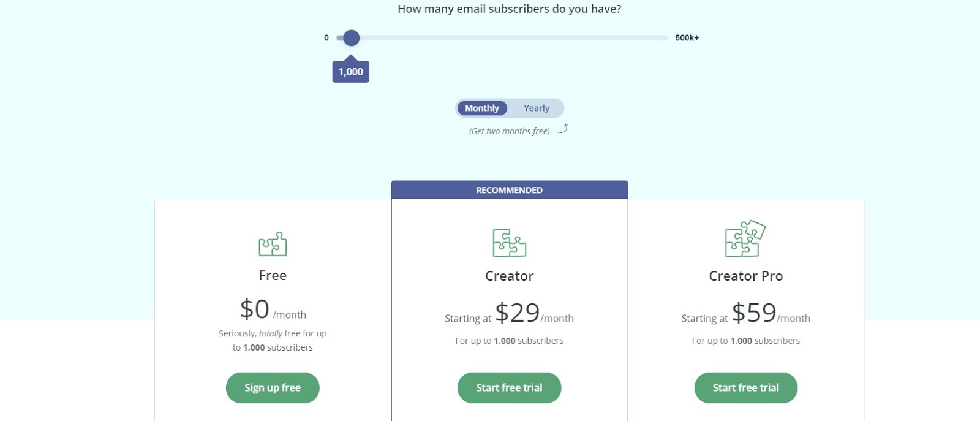Click the subscriber count slider handle
This screenshot has width=980, height=421.
[351, 38]
